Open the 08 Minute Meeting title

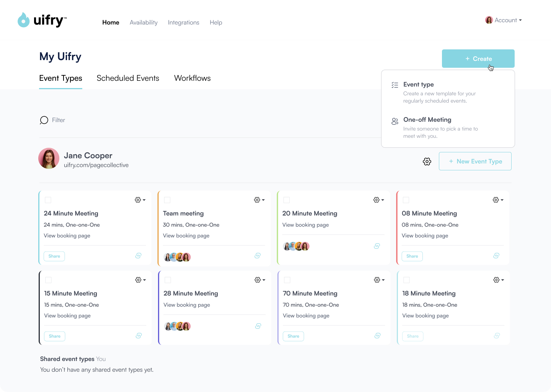pos(429,214)
